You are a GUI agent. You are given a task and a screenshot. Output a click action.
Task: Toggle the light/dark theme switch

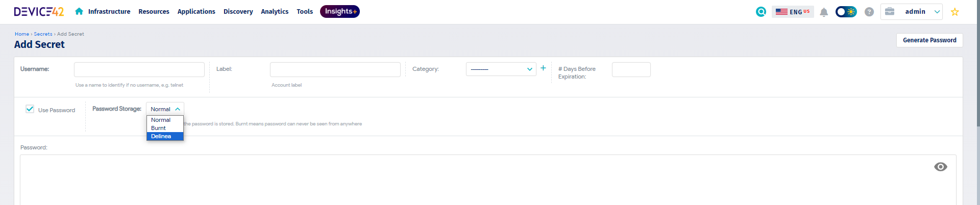pyautogui.click(x=846, y=12)
